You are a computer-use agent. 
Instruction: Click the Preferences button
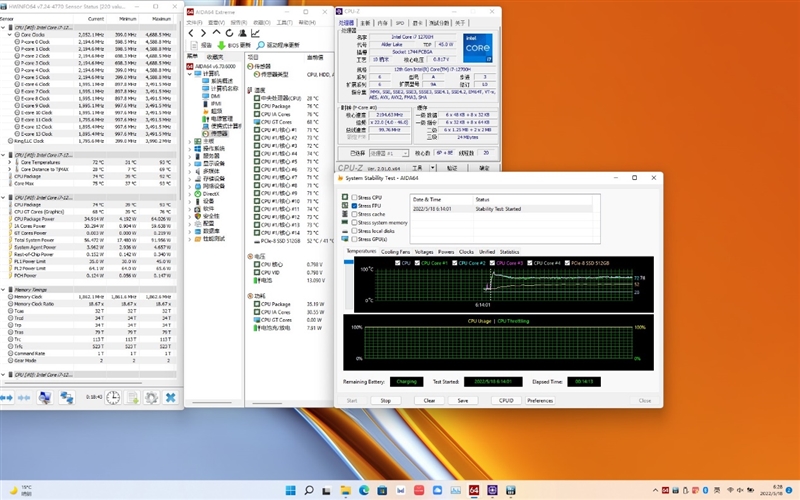(540, 401)
